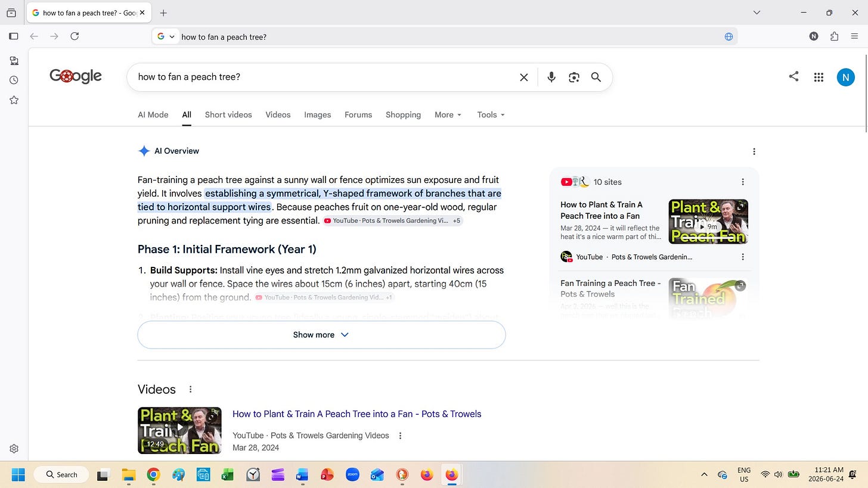Viewport: 868px width, 488px height.
Task: Expand the More search filters dropdown
Action: [448, 115]
